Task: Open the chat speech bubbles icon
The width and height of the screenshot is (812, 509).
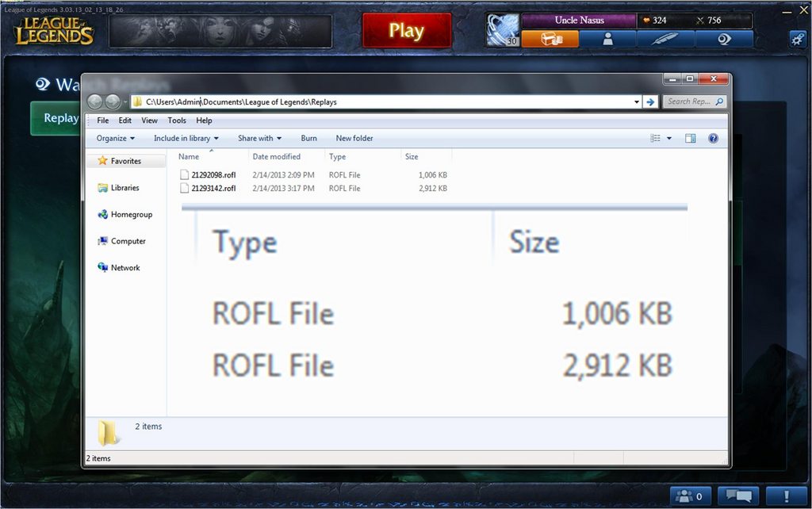Action: tap(737, 496)
